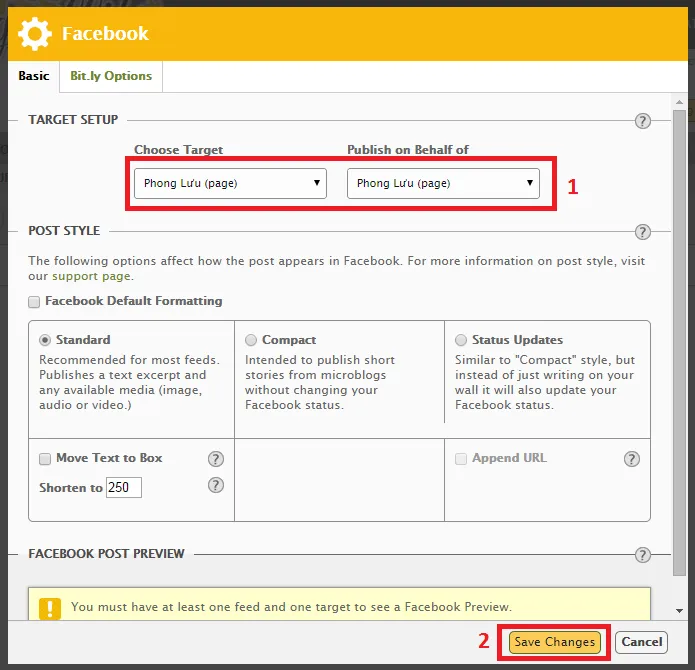695x670 pixels.
Task: Switch to the Bit.ly Options tab
Action: pyautogui.click(x=111, y=76)
